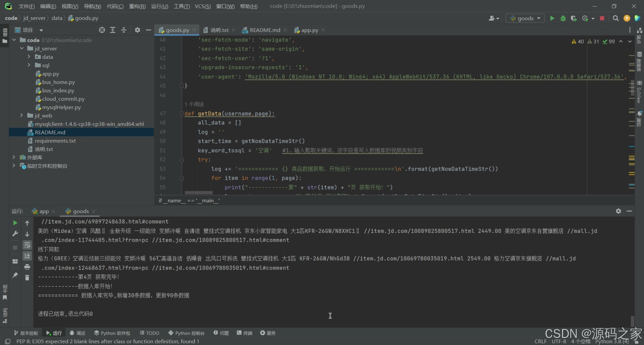The height and width of the screenshot is (345, 644).
Task: Rerun goods from the run panel
Action: pos(15,223)
